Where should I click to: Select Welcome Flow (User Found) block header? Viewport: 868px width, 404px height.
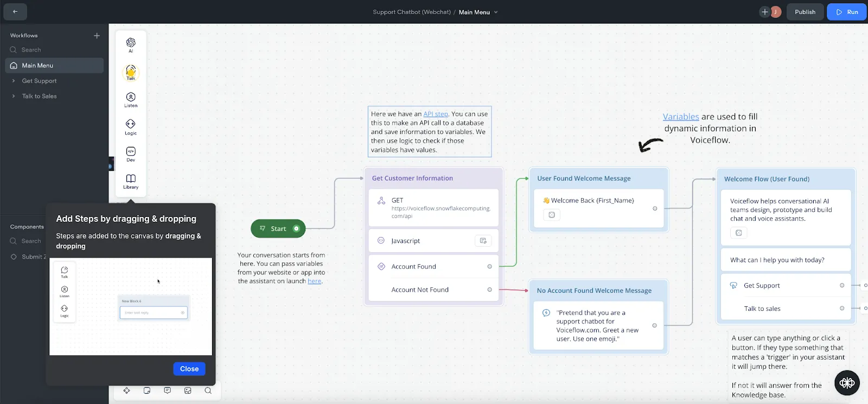767,179
